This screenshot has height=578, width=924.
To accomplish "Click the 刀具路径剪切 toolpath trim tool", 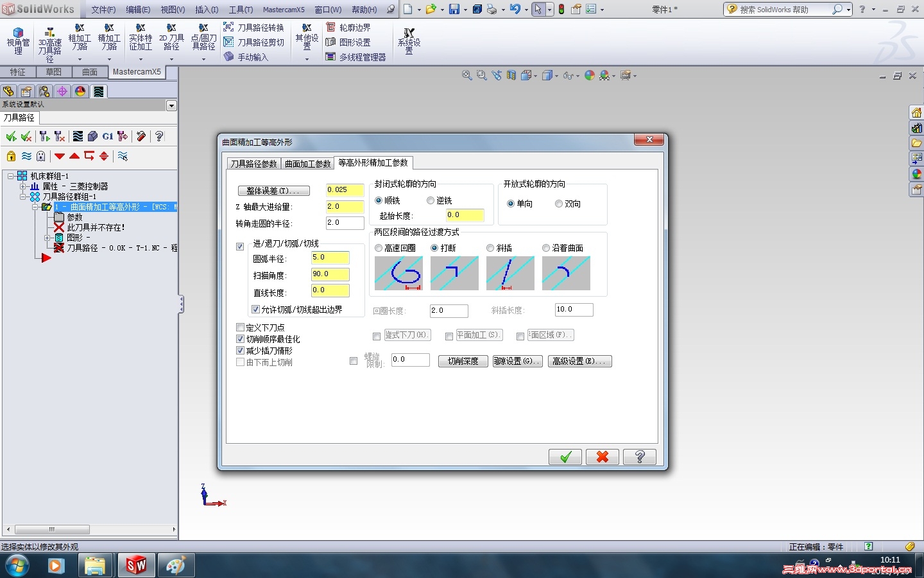I will (x=253, y=42).
